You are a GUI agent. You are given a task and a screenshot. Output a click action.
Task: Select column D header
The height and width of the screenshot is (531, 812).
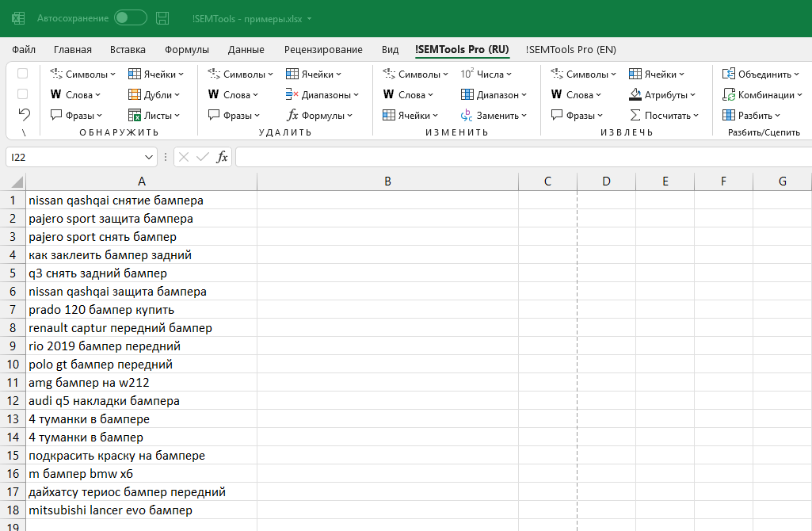(606, 181)
